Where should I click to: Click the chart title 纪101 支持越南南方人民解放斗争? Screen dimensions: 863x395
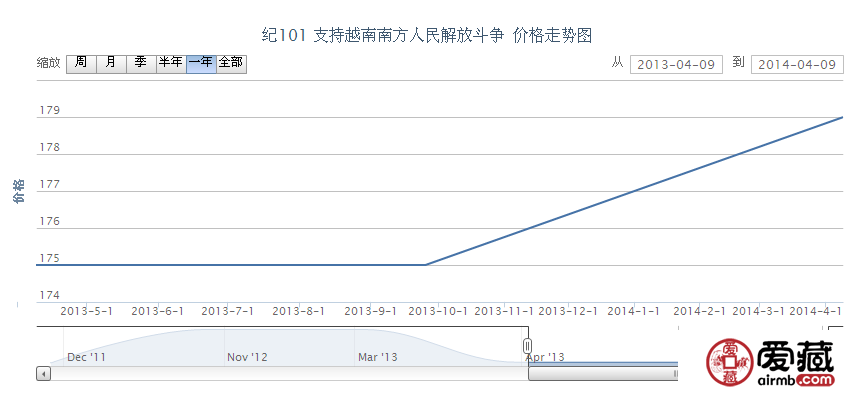pyautogui.click(x=383, y=36)
